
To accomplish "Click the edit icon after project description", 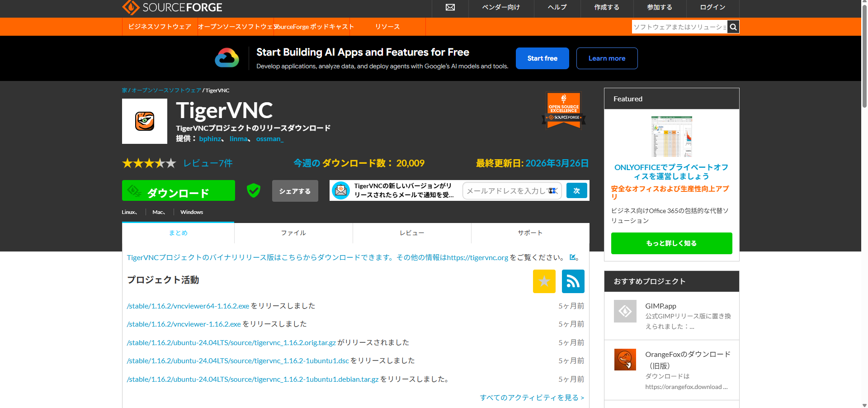I will pyautogui.click(x=573, y=257).
